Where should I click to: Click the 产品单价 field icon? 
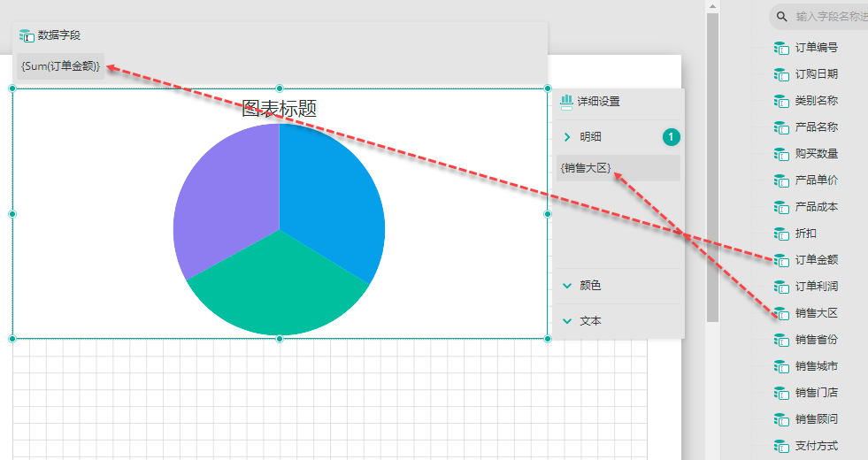[x=781, y=181]
